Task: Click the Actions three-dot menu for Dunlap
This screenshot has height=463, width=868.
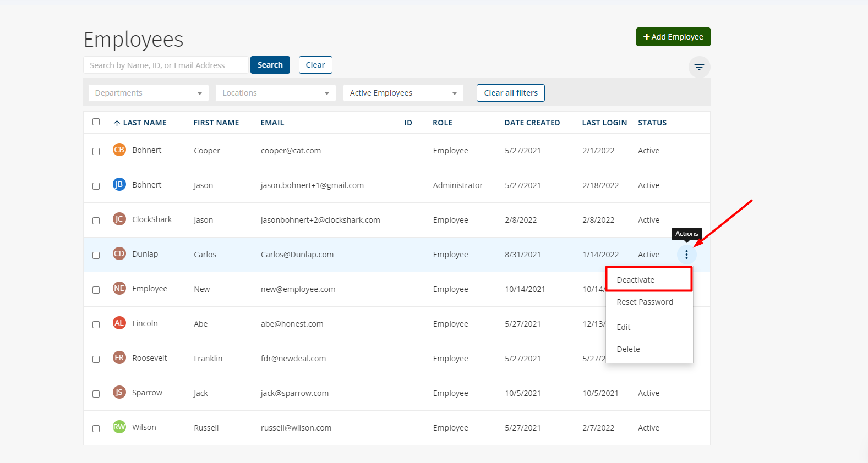Action: click(686, 255)
